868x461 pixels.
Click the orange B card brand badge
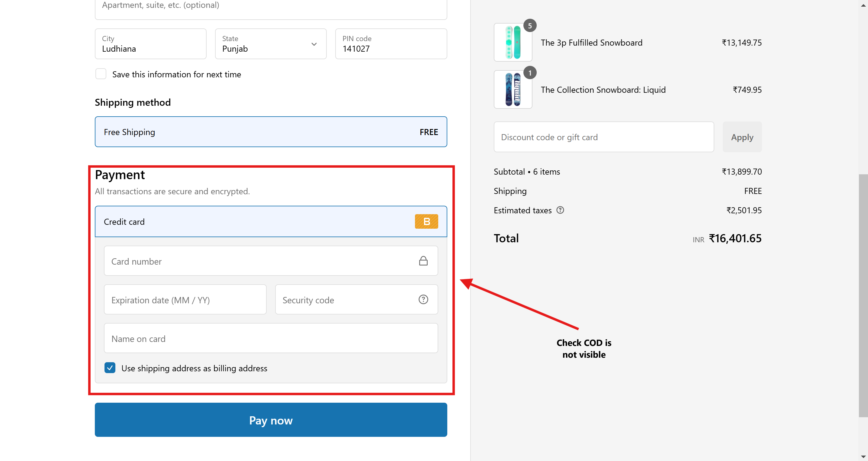426,221
